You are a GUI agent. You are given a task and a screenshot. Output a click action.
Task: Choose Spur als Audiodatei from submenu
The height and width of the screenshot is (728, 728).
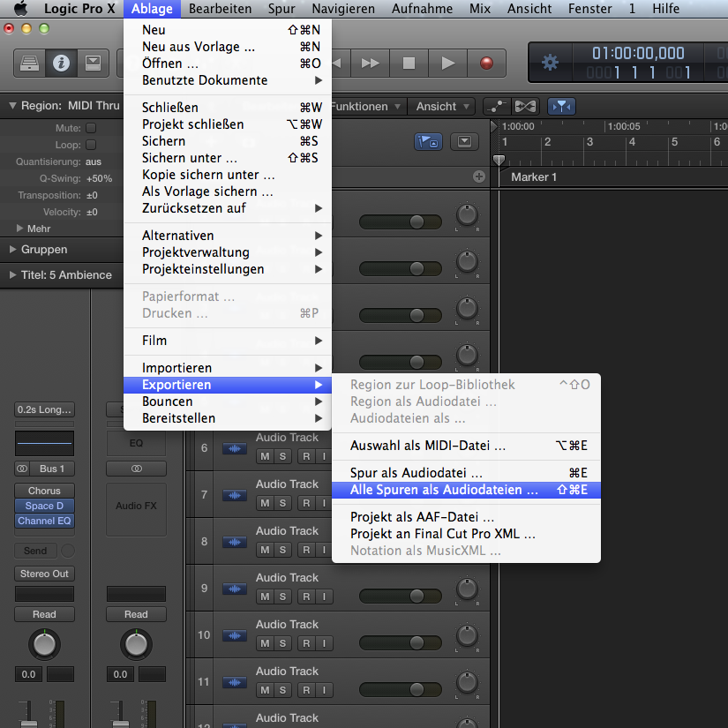click(466, 473)
